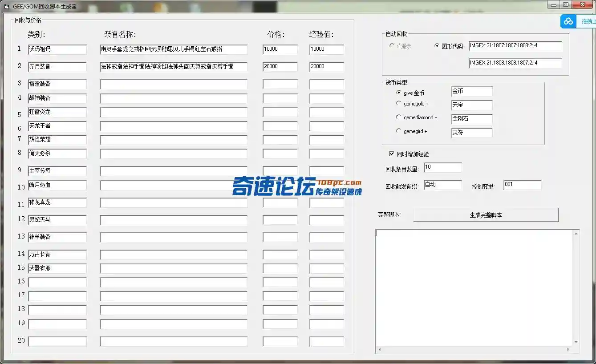Image resolution: width=596 pixels, height=364 pixels.
Task: Click row 1 equipment names field
Action: point(174,49)
